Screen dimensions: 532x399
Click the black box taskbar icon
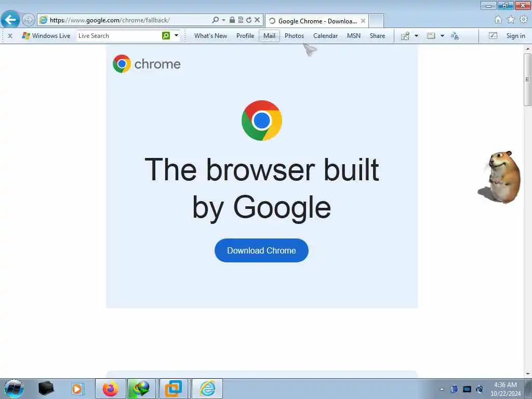[46, 389]
